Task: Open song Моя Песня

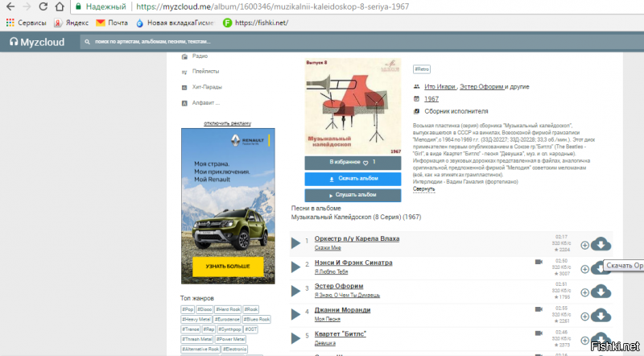Action: [328, 319]
